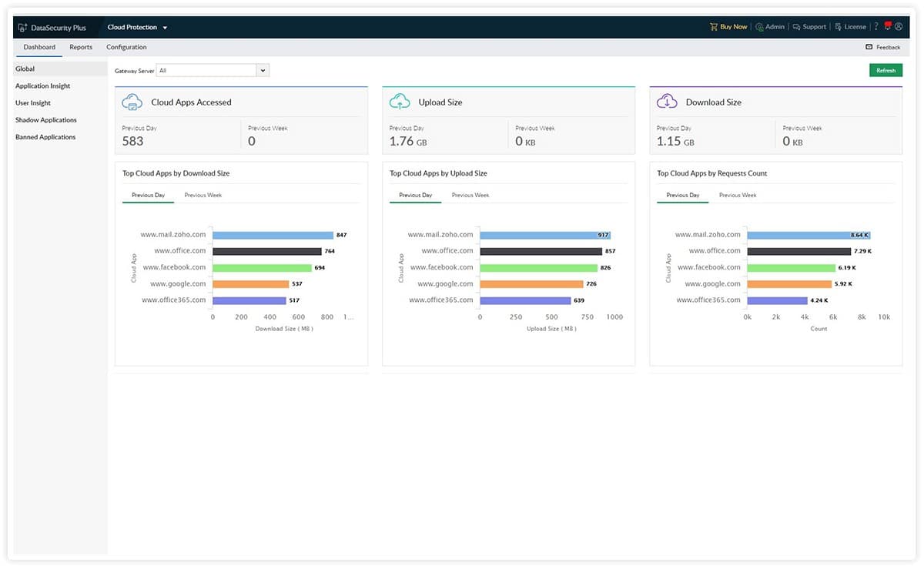Image resolution: width=924 pixels, height=566 pixels.
Task: Click the 583 Cloud Apps Accessed value
Action: click(132, 141)
